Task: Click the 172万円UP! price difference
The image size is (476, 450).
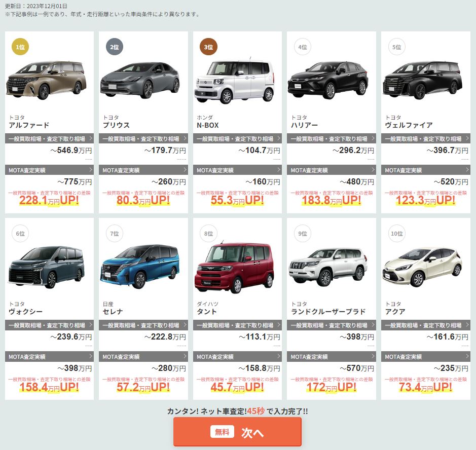Action: [x=331, y=387]
